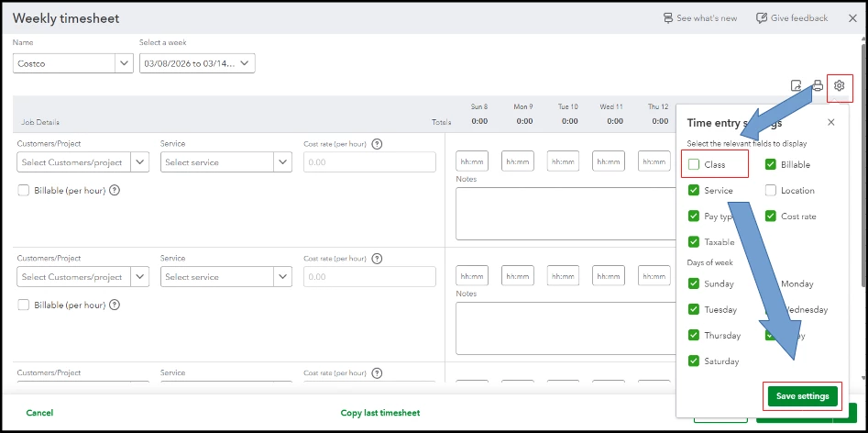
Task: Click the Billable help icon in second row
Action: (115, 305)
